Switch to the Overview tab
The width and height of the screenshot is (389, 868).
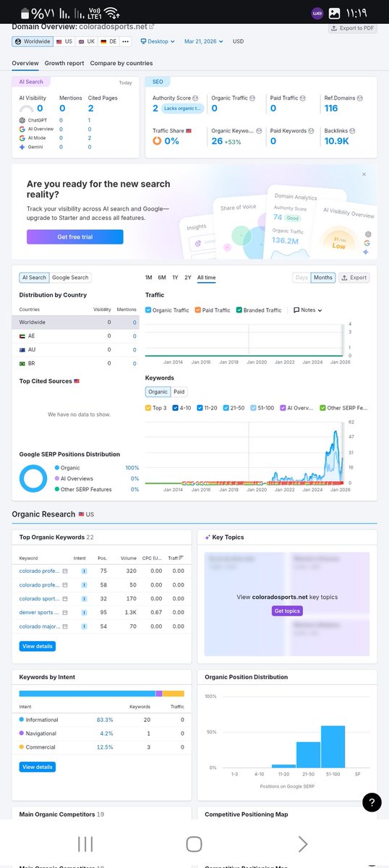pyautogui.click(x=25, y=64)
